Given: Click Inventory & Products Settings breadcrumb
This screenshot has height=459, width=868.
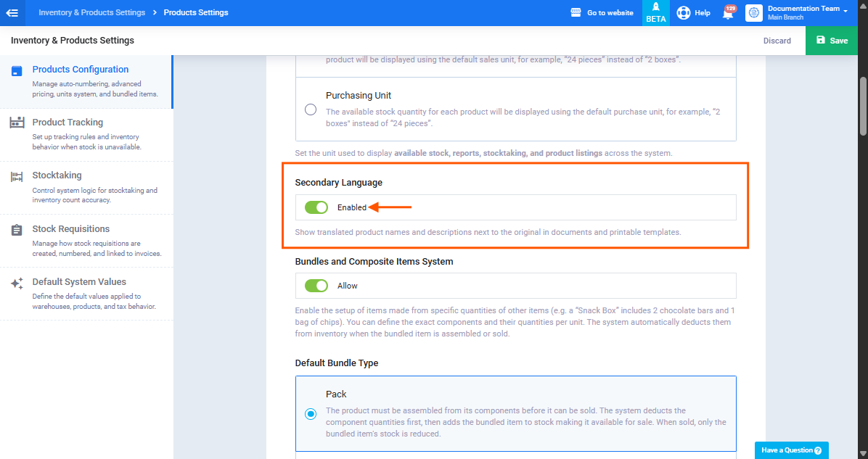Looking at the screenshot, I should tap(92, 12).
